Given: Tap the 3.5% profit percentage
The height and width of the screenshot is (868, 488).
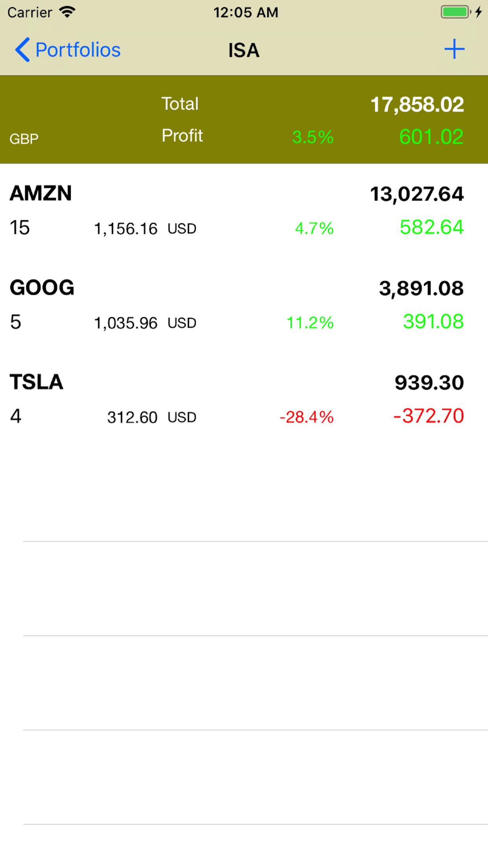Looking at the screenshot, I should 313,137.
